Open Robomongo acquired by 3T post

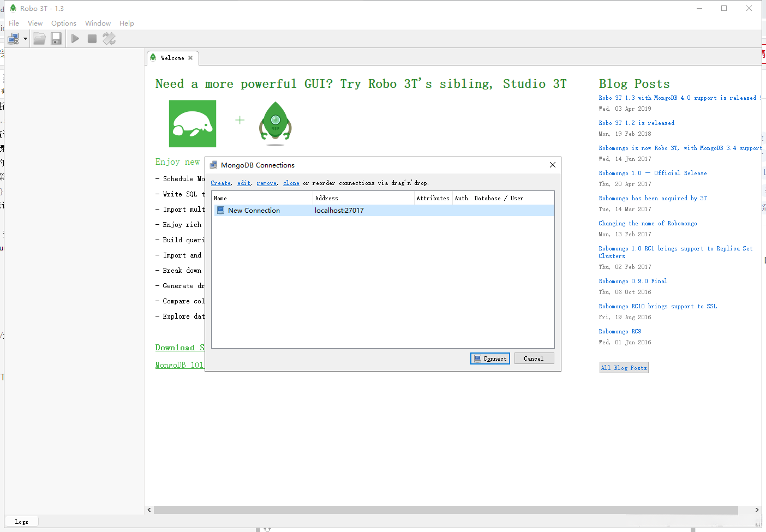(653, 199)
